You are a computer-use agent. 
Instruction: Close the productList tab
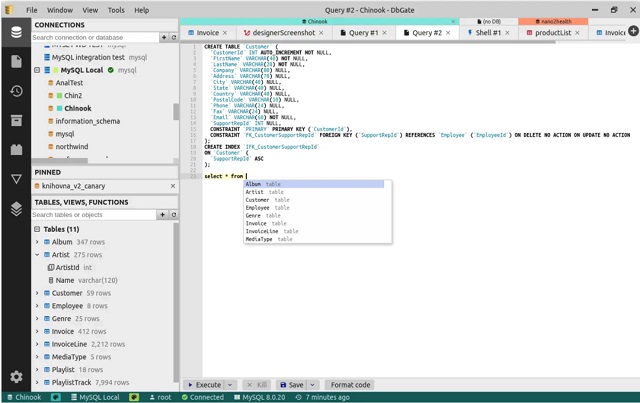577,33
